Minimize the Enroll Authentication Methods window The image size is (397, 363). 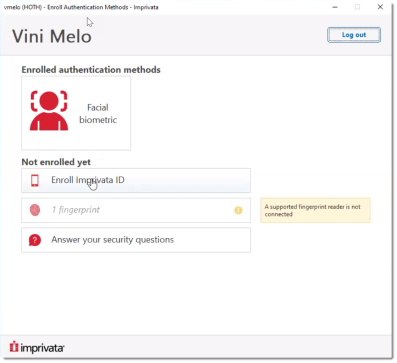pyautogui.click(x=335, y=7)
